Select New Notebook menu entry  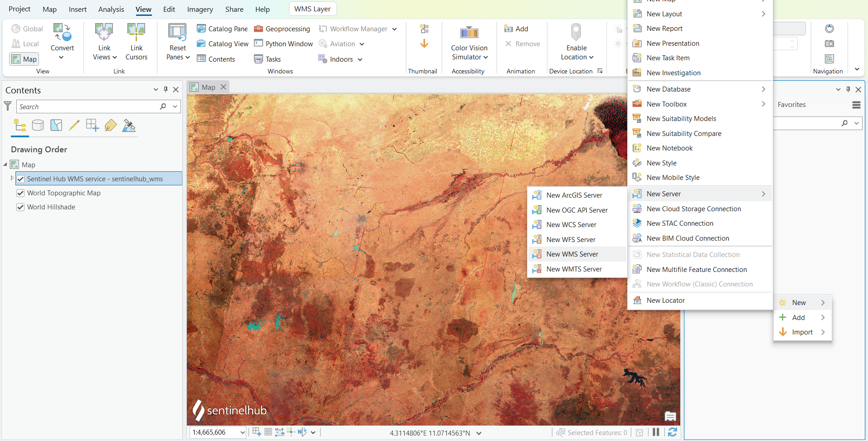tap(700, 148)
